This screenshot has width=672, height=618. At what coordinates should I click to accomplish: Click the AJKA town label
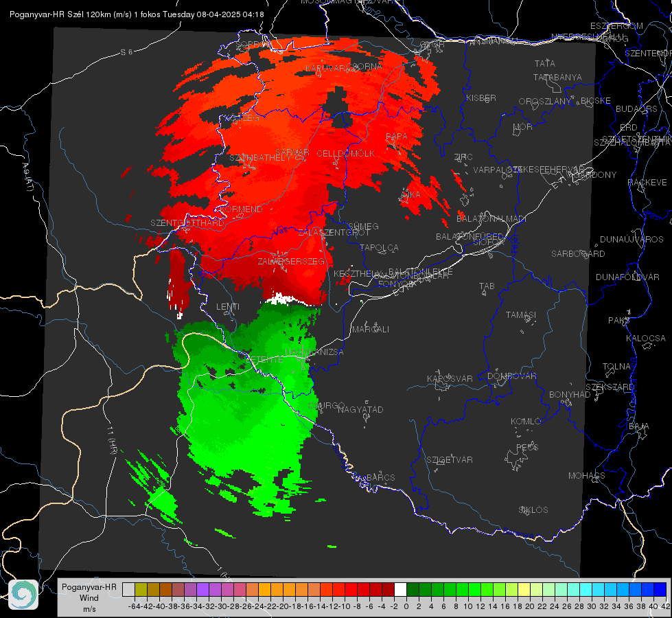click(x=410, y=195)
